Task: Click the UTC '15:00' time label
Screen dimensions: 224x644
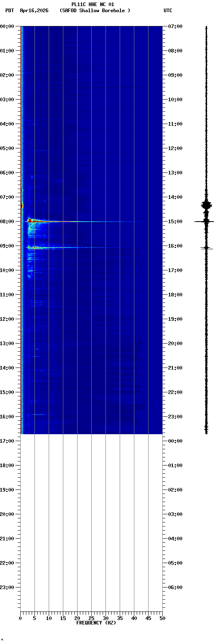Action: point(175,222)
